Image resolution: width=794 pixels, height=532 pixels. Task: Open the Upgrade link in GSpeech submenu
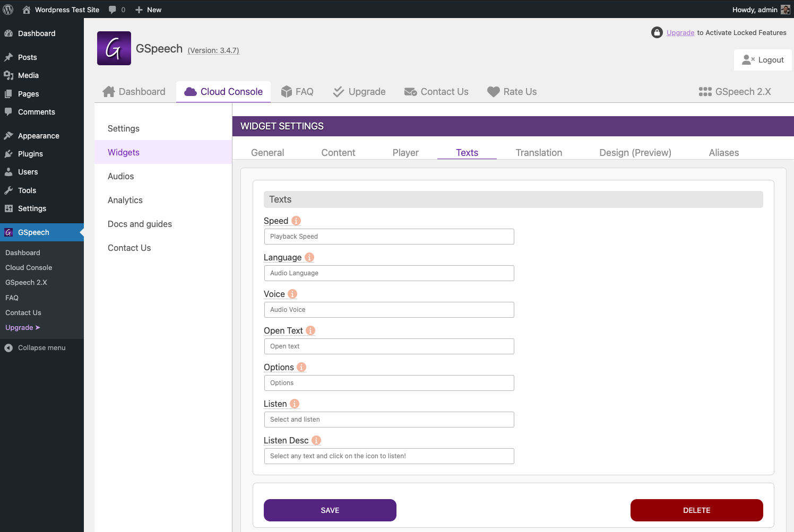[x=23, y=328]
